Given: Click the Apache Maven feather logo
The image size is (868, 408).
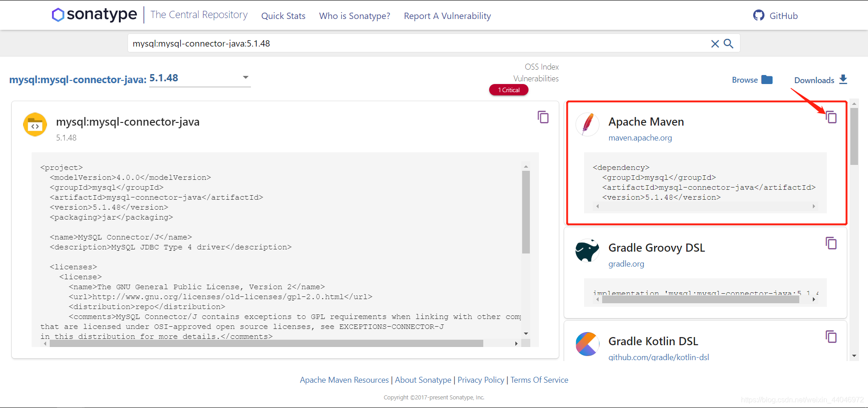Looking at the screenshot, I should [587, 124].
